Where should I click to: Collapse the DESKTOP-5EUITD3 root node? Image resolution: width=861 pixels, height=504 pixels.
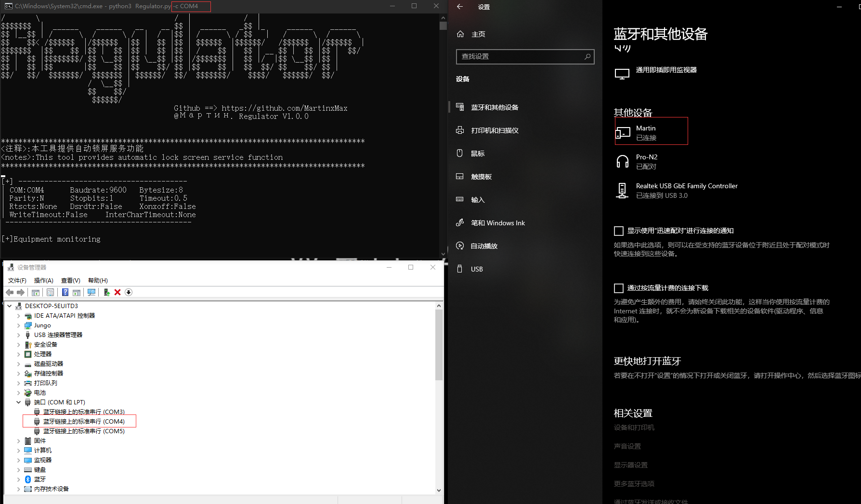click(x=9, y=306)
